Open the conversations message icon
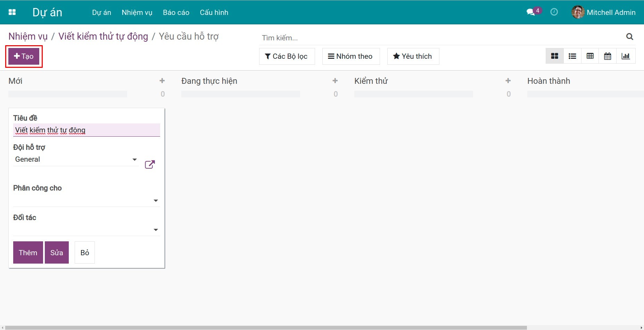The height and width of the screenshot is (330, 644). tap(530, 12)
